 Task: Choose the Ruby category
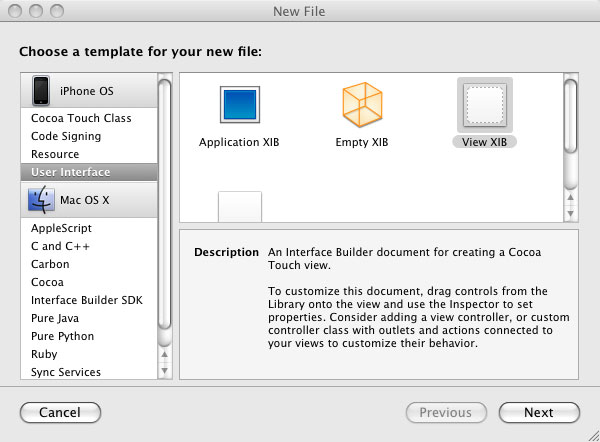coord(89,354)
